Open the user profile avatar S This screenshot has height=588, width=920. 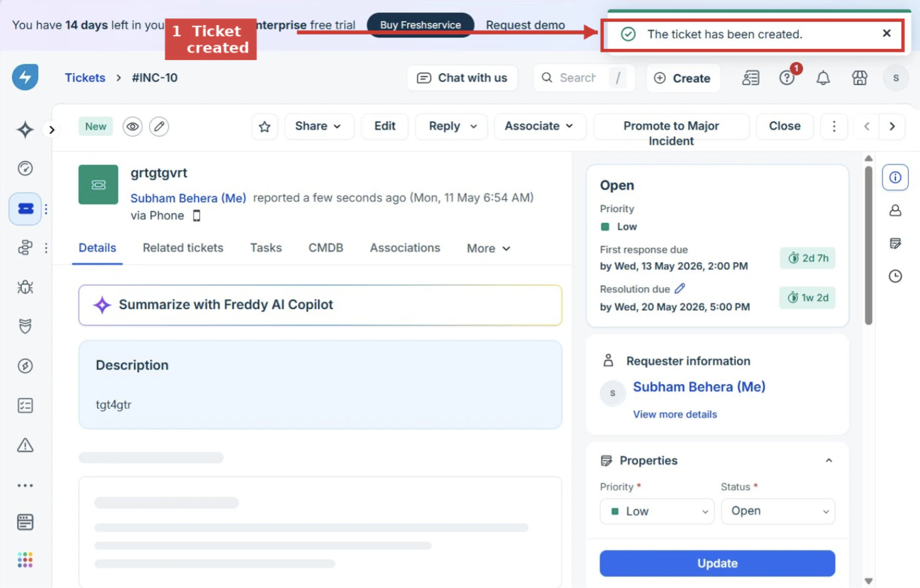pos(896,78)
